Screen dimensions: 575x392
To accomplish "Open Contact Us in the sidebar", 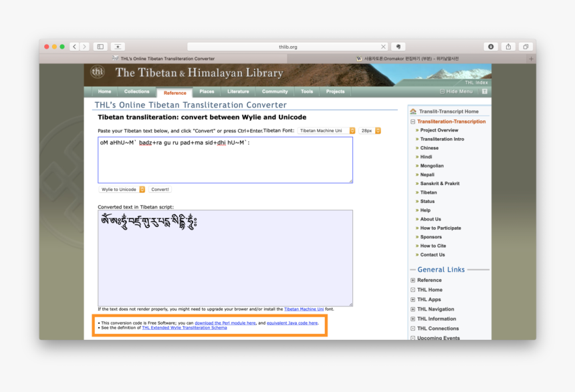I will coord(433,255).
